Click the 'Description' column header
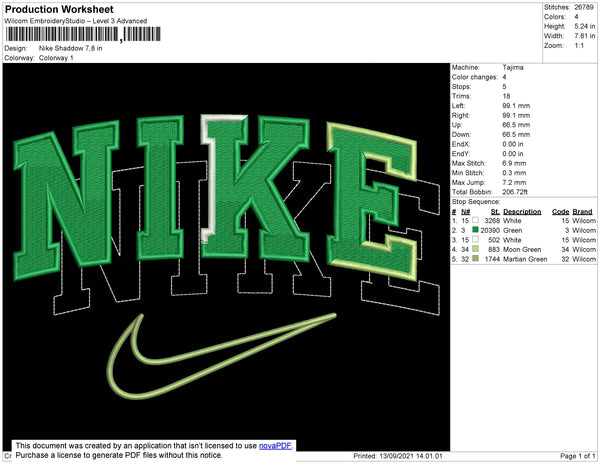 point(522,212)
